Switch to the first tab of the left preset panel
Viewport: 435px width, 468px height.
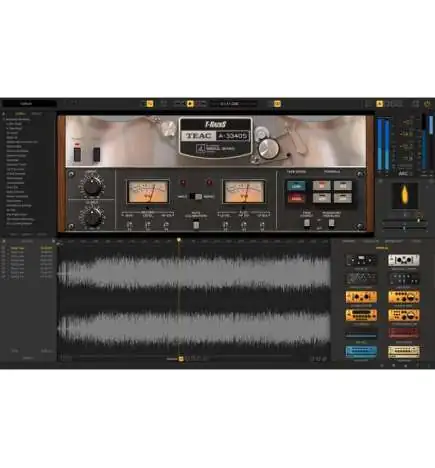(x=20, y=114)
